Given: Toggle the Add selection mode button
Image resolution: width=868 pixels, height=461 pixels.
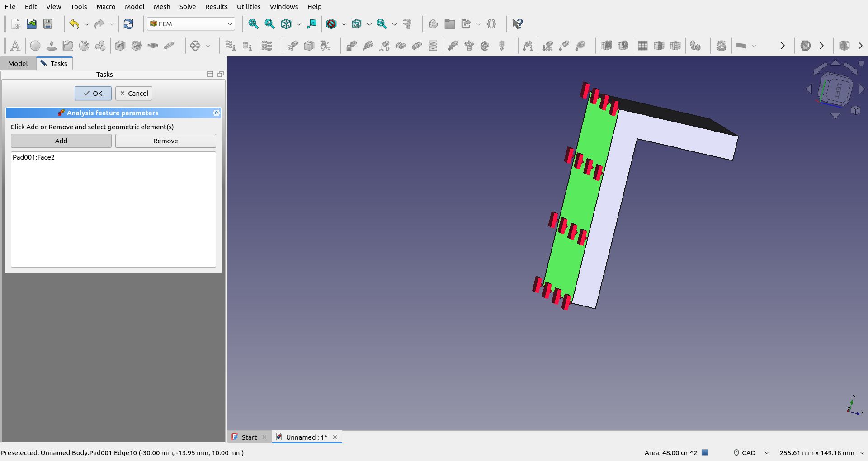Looking at the screenshot, I should (61, 141).
